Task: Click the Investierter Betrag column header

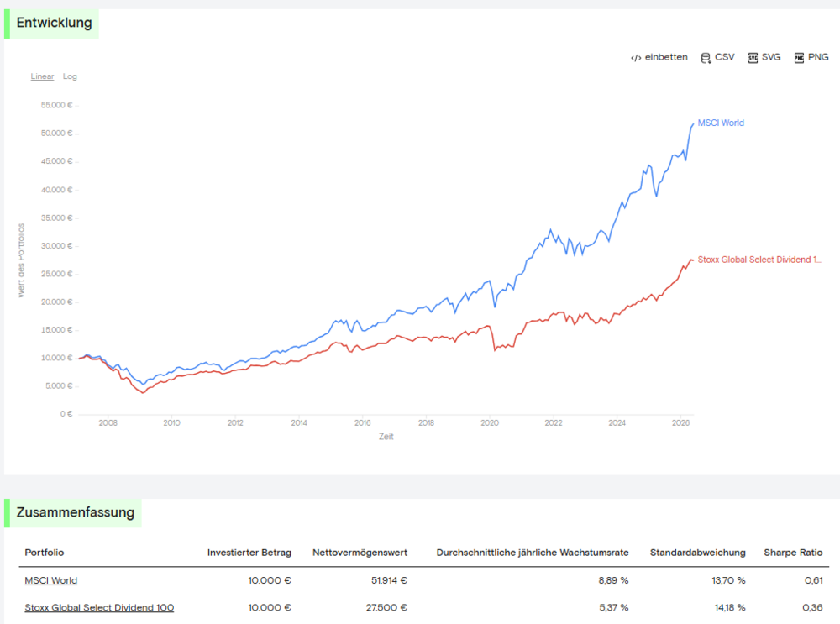Action: (x=249, y=553)
